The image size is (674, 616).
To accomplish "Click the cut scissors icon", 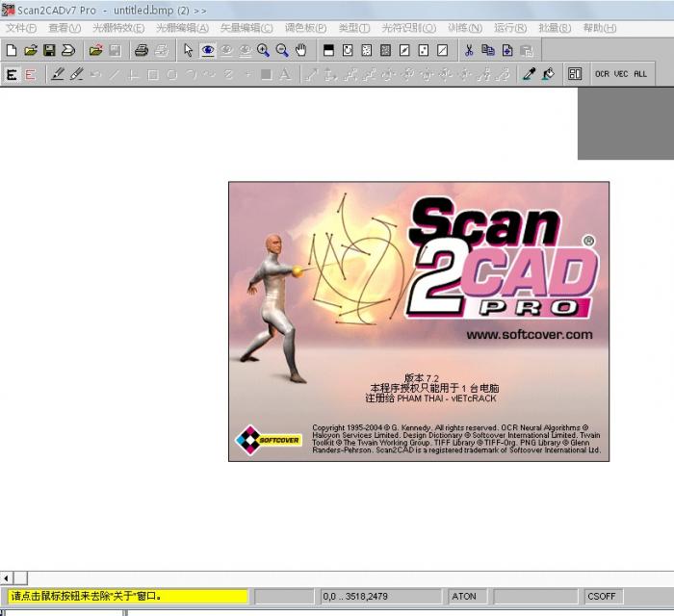I will coord(469,50).
